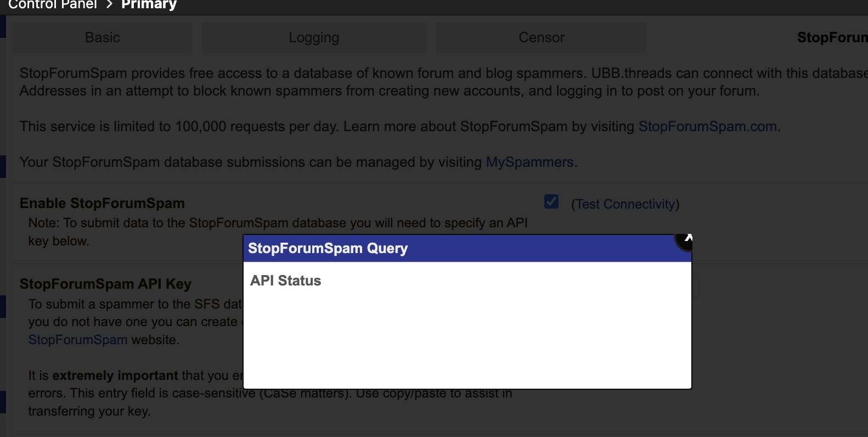Click the 'extremely important' bold text
This screenshot has width=868, height=437.
pyautogui.click(x=115, y=376)
